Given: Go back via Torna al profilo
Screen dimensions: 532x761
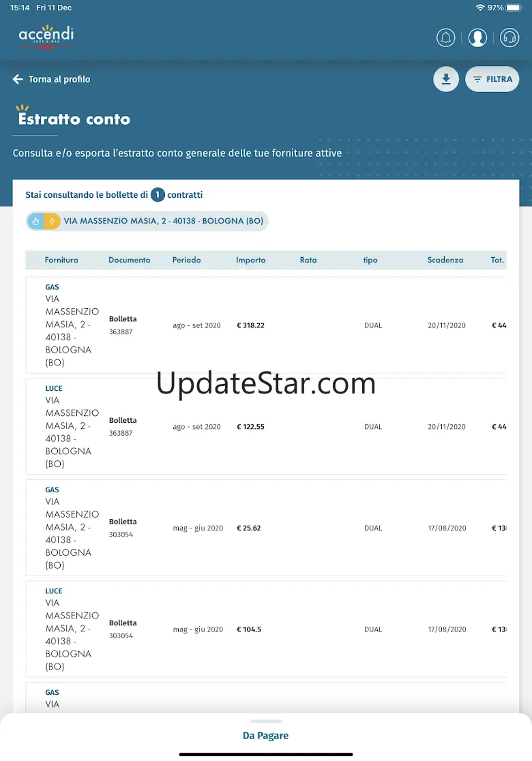Looking at the screenshot, I should 51,79.
